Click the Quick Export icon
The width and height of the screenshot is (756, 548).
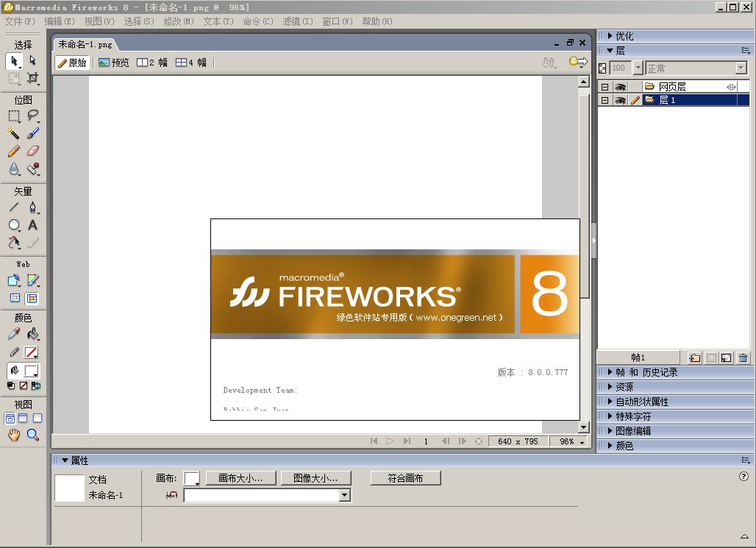click(578, 63)
